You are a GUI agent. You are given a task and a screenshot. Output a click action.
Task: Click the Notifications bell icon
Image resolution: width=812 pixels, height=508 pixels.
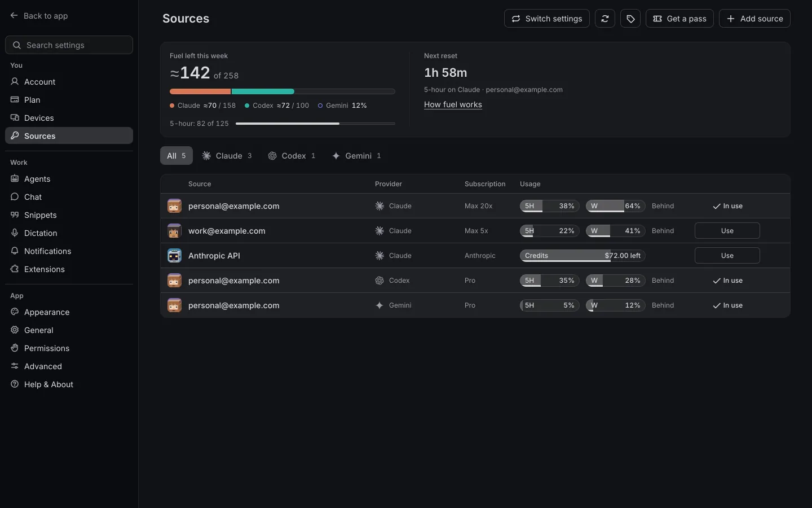15,251
